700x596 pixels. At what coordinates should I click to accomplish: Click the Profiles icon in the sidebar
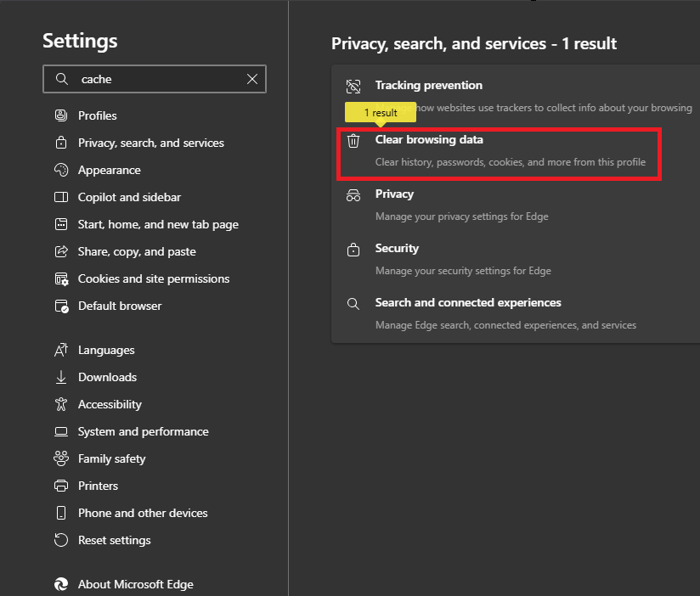click(x=61, y=115)
